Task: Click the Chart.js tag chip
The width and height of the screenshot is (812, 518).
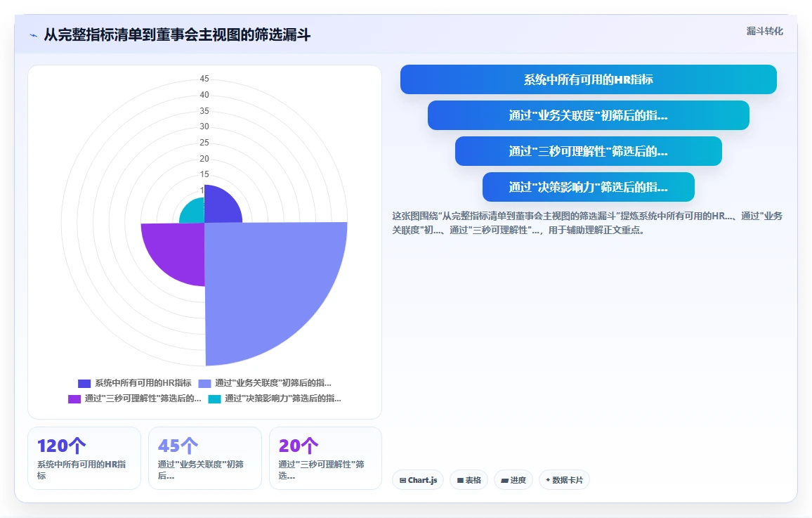Action: click(418, 480)
